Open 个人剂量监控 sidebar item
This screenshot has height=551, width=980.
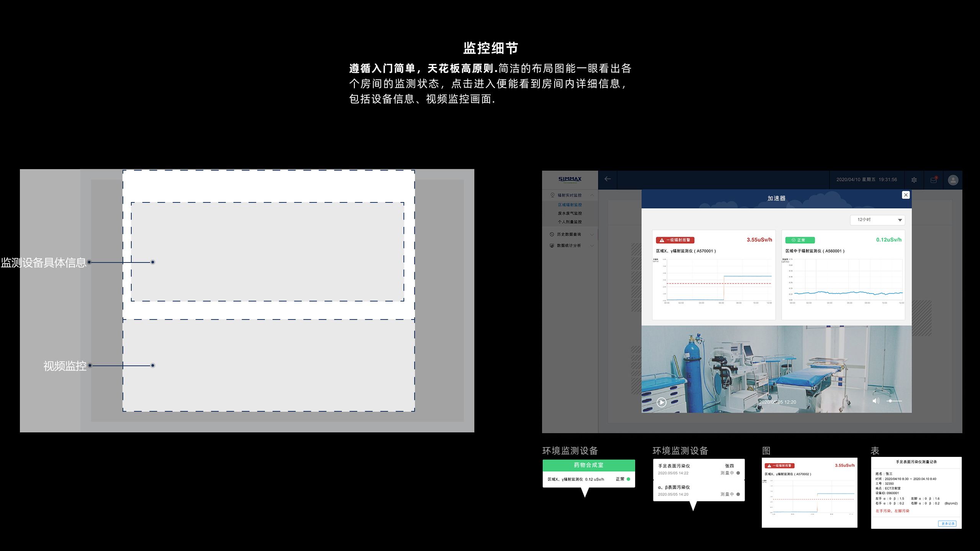pyautogui.click(x=570, y=222)
